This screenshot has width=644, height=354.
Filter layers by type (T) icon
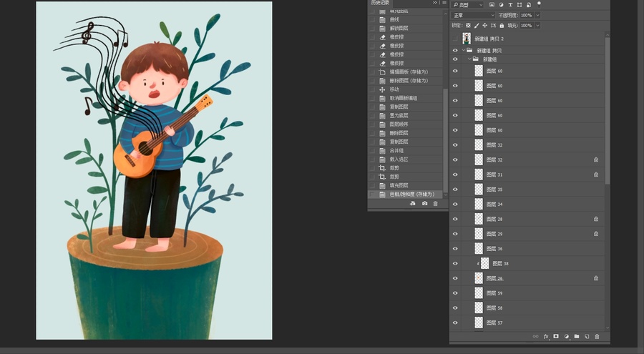point(510,5)
